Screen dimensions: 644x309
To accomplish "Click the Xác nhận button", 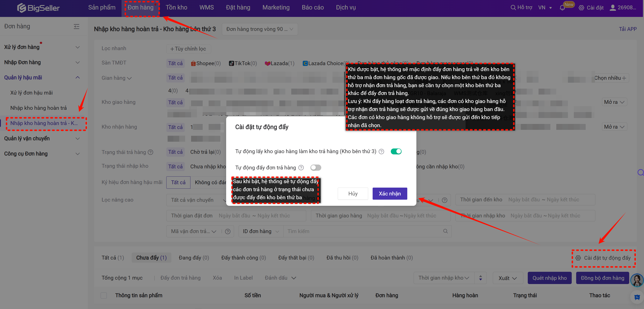I will [390, 193].
